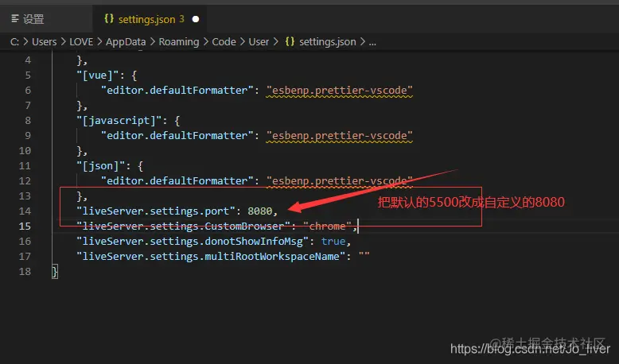
Task: Click "liveServer.settings.CustomBrowser" key
Action: pos(183,227)
